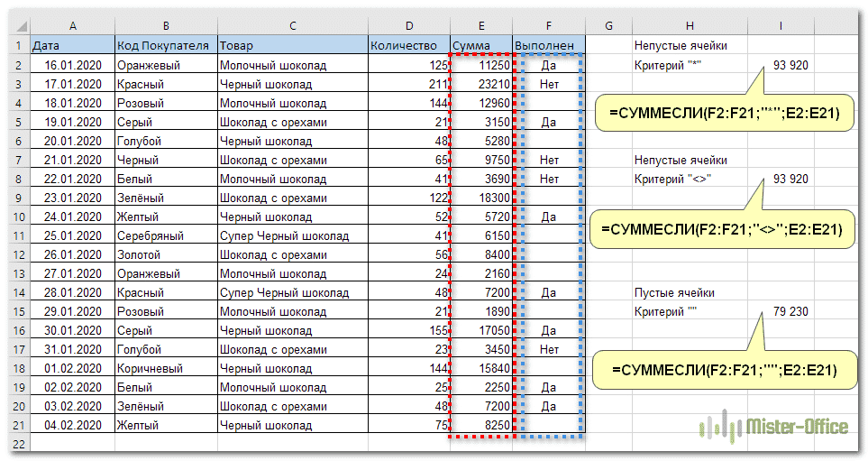Viewport: 868px width, 461px height.
Task: Select the column E header
Action: click(x=480, y=27)
